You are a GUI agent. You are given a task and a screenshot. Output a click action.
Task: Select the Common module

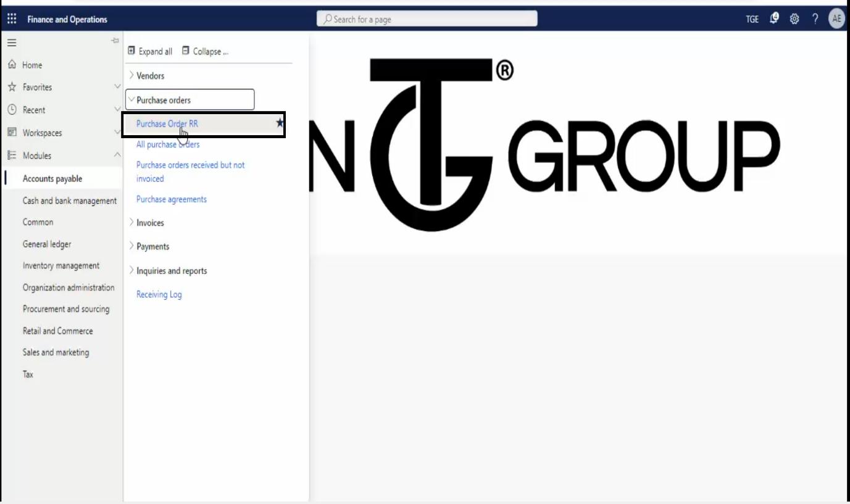click(x=38, y=222)
